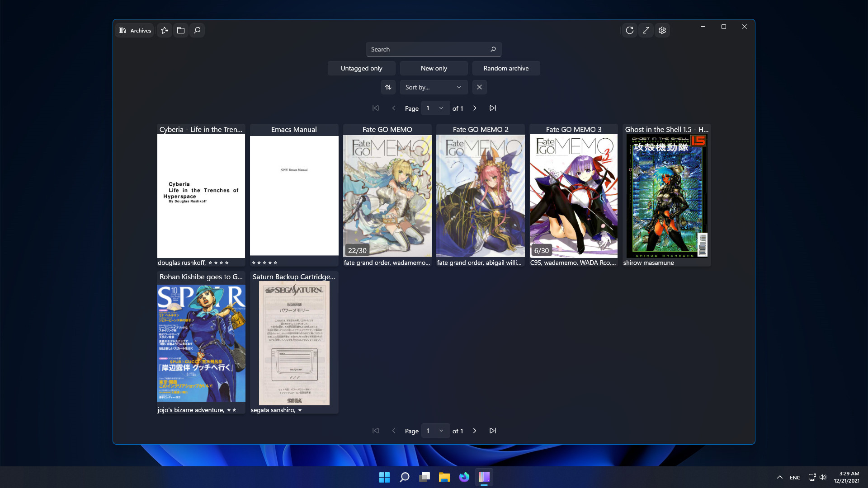Go to first page in top pager
Screen dimensions: 868x488
click(x=376, y=108)
